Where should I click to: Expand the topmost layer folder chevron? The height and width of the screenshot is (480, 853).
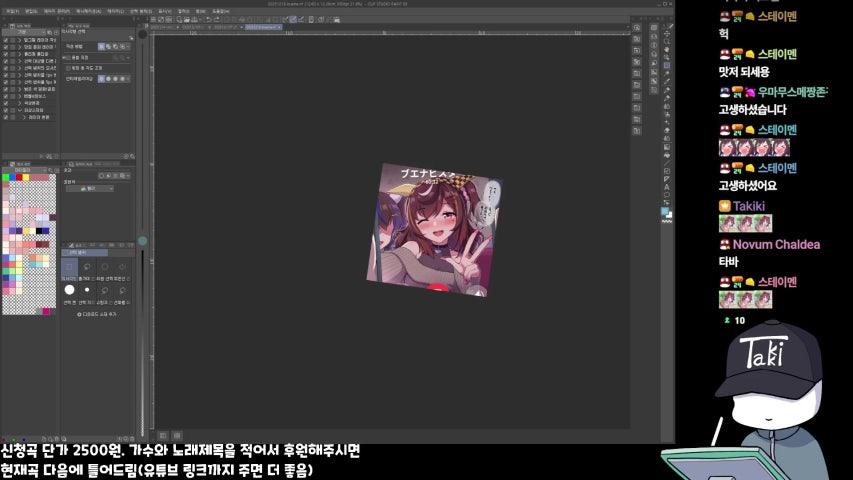[20, 40]
